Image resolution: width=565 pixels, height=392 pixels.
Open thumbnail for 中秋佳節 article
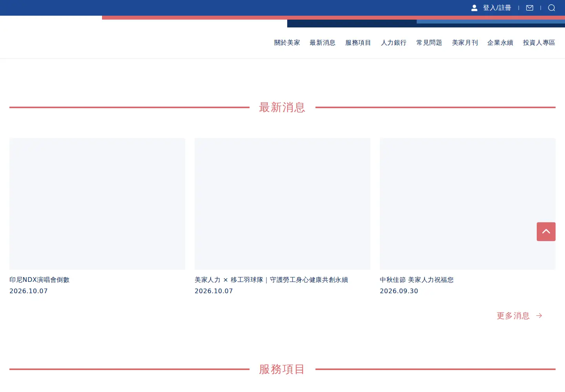468,204
